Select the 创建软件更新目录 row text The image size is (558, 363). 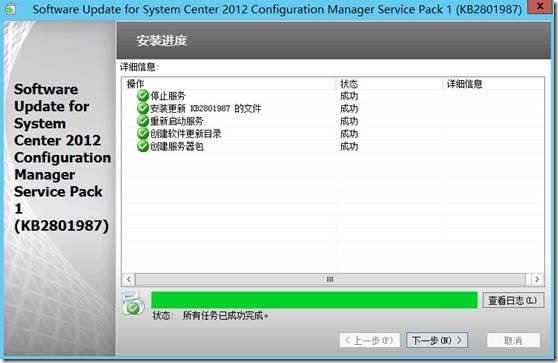185,134
